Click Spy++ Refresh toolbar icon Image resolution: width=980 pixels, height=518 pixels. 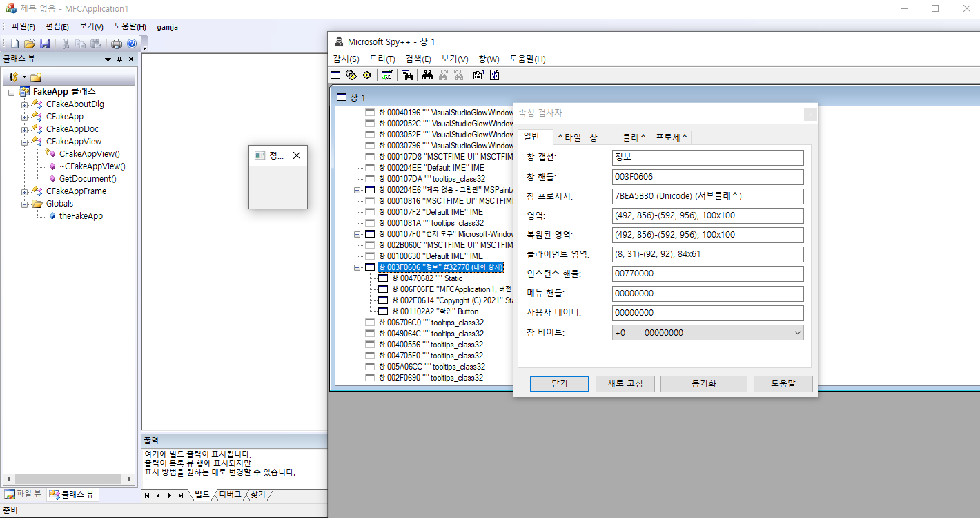pyautogui.click(x=494, y=75)
